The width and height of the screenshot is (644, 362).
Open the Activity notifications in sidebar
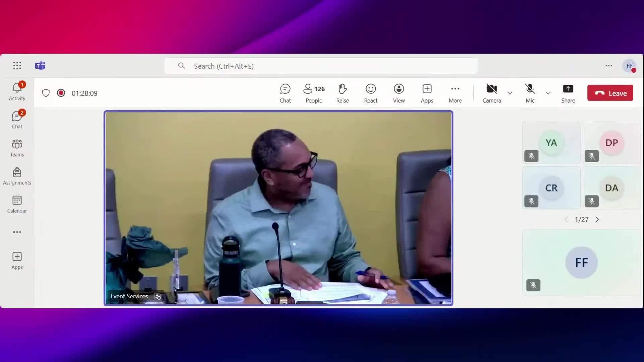point(17,92)
